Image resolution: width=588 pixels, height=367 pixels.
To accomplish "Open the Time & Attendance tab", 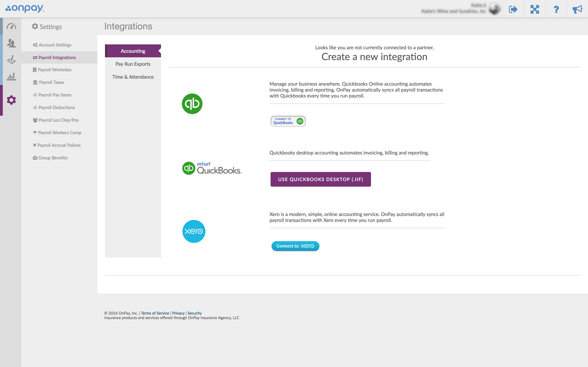I will coord(133,77).
